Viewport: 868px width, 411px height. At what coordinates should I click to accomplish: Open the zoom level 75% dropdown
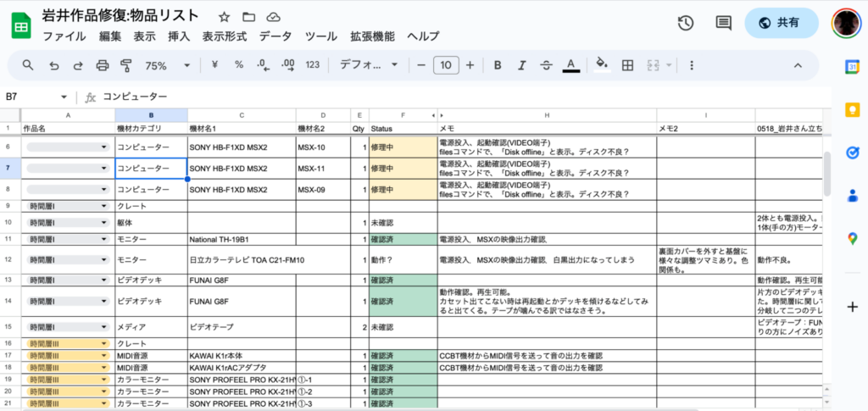[167, 65]
